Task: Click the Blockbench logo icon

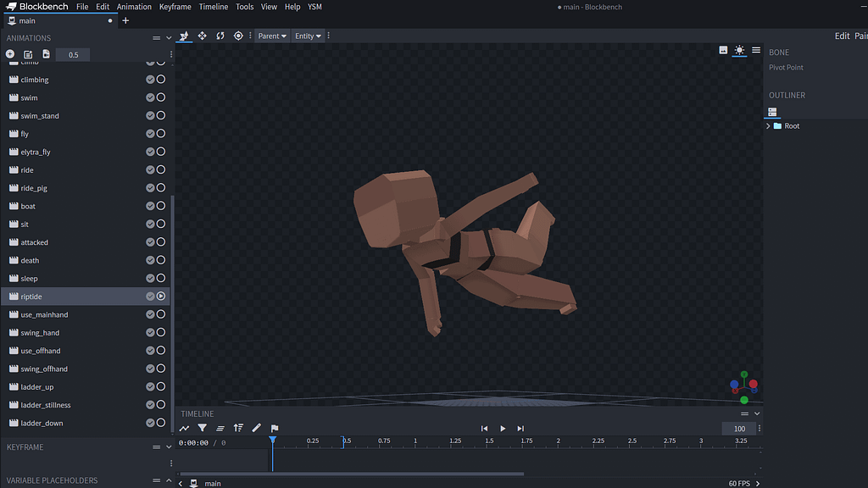Action: [x=11, y=7]
